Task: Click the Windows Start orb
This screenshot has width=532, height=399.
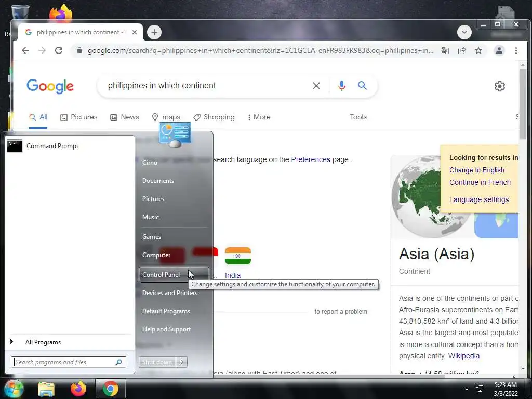Action: [13, 389]
